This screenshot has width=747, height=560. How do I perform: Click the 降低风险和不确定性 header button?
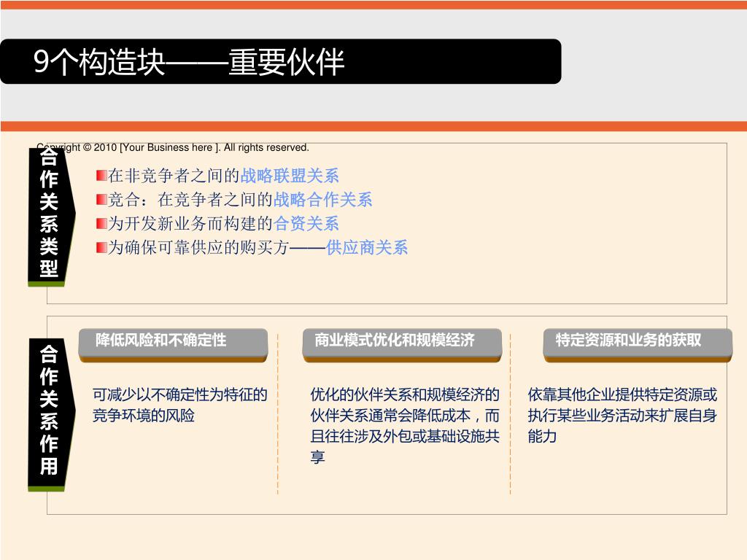(x=173, y=344)
